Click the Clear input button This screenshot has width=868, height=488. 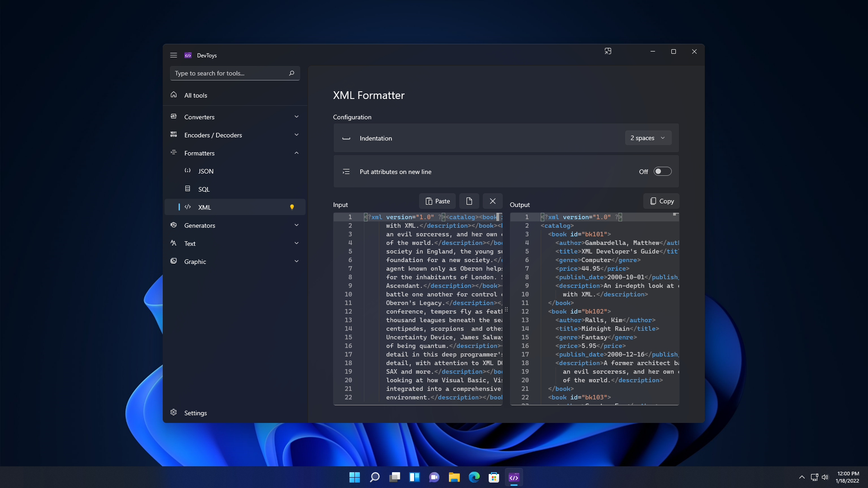pos(492,201)
